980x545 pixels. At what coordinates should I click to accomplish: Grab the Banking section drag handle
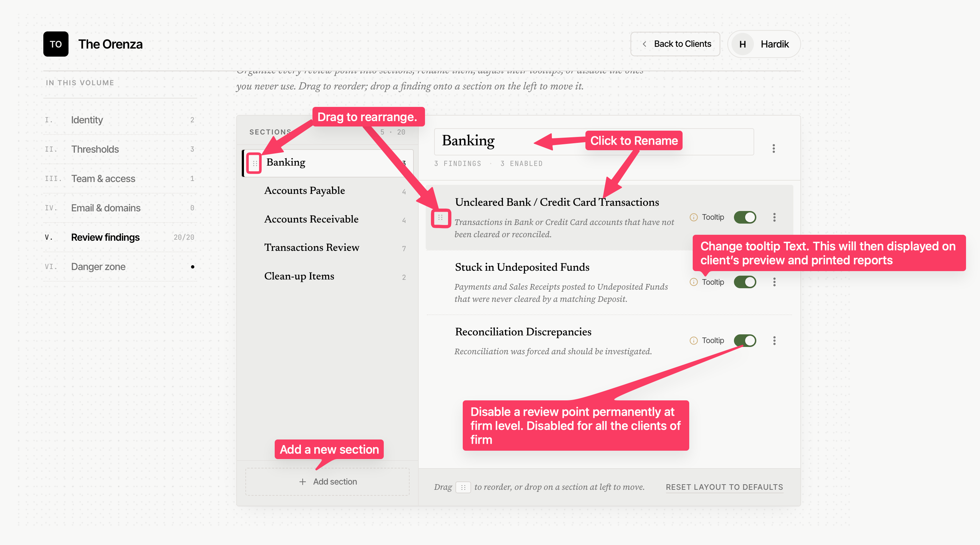tap(254, 163)
